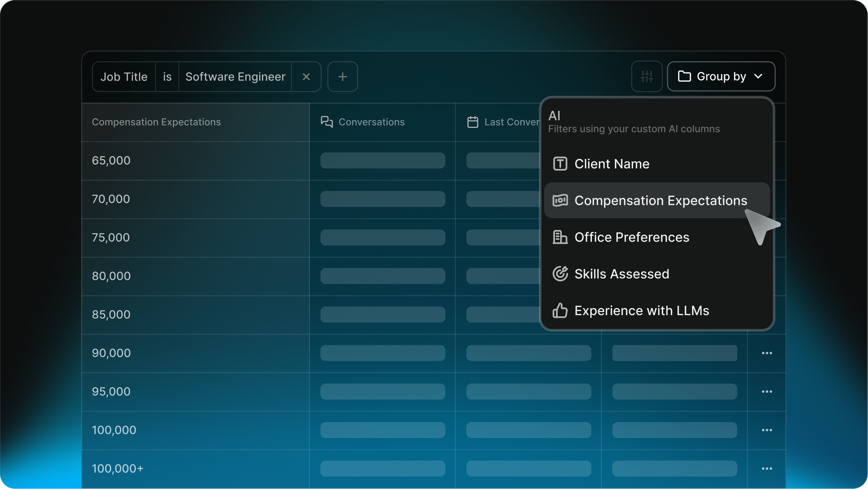Choose Compensation Expectations menu option
This screenshot has height=489, width=868.
660,201
